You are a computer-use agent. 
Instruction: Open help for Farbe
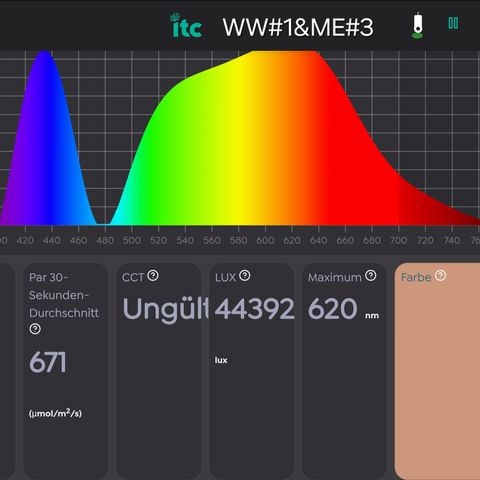440,276
